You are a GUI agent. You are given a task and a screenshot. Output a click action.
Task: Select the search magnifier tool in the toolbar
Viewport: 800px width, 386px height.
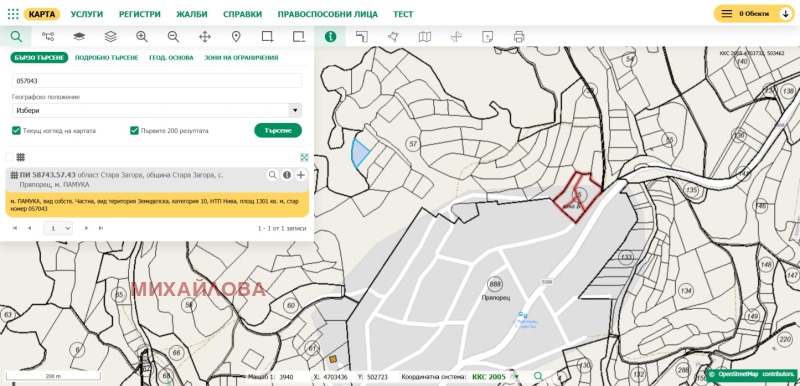pos(16,37)
